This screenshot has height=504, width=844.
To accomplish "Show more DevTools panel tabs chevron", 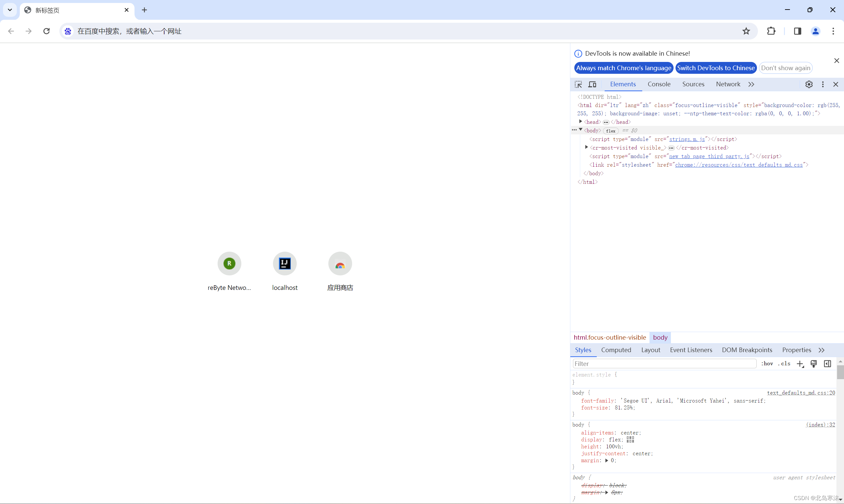I will point(751,84).
